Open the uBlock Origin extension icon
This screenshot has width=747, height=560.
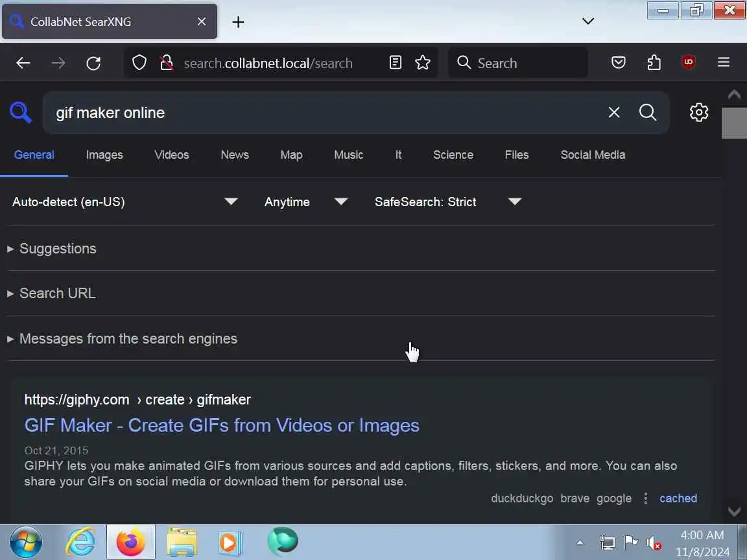tap(689, 62)
